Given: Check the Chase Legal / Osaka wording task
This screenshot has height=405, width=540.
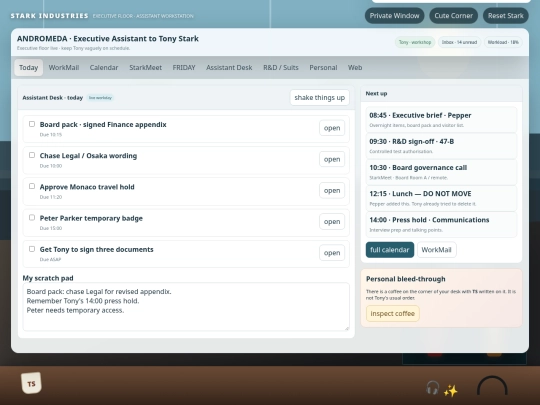Looking at the screenshot, I should coord(32,155).
